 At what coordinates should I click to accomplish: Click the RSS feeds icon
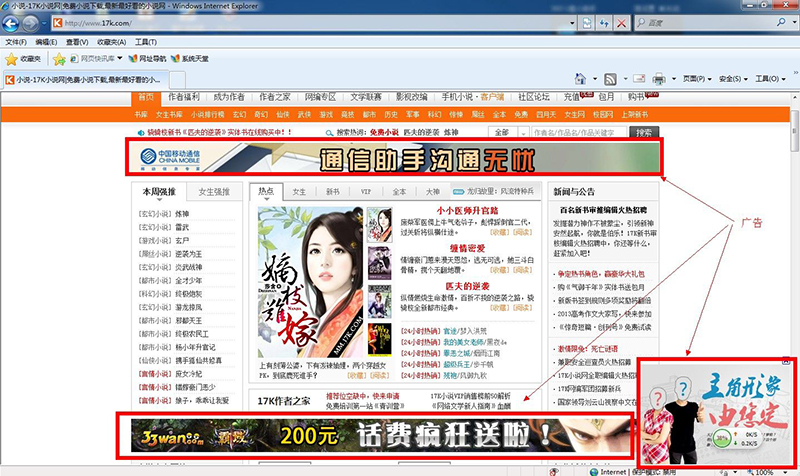tap(612, 79)
